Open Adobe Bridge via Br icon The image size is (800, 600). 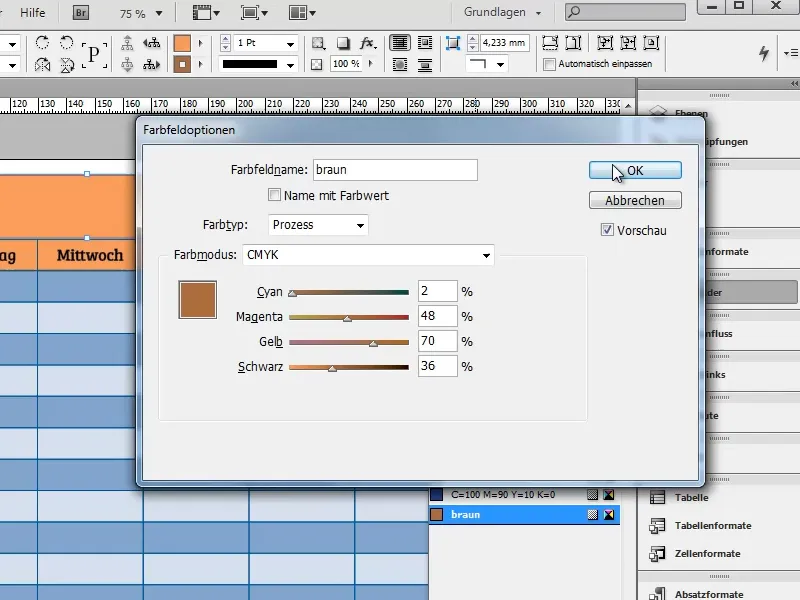point(81,12)
